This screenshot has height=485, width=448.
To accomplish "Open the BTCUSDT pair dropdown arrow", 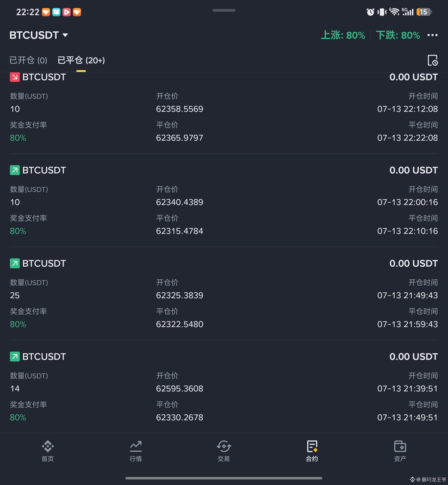I will coord(65,35).
